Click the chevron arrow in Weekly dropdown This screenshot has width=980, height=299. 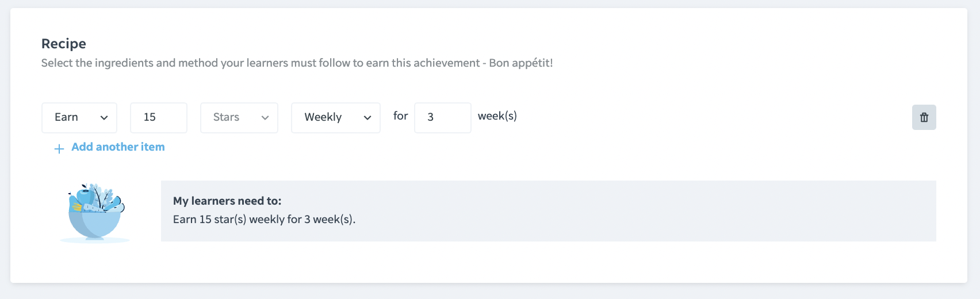click(x=367, y=118)
